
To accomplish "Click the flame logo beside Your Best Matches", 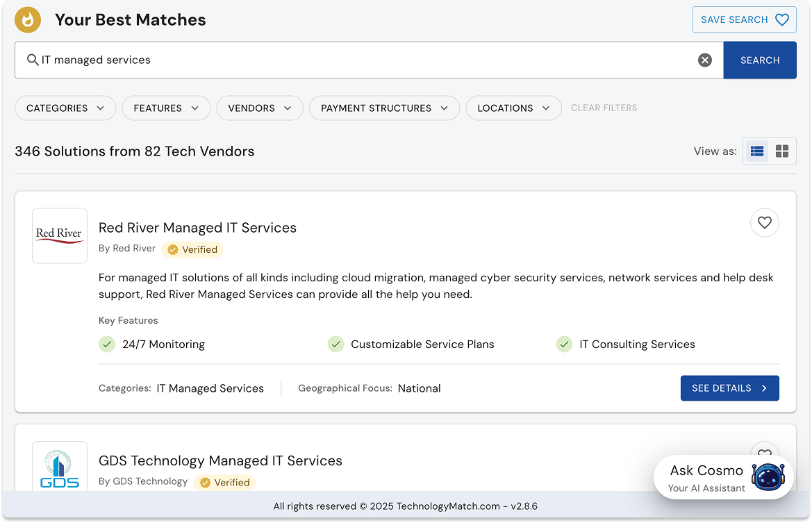I will click(x=28, y=19).
